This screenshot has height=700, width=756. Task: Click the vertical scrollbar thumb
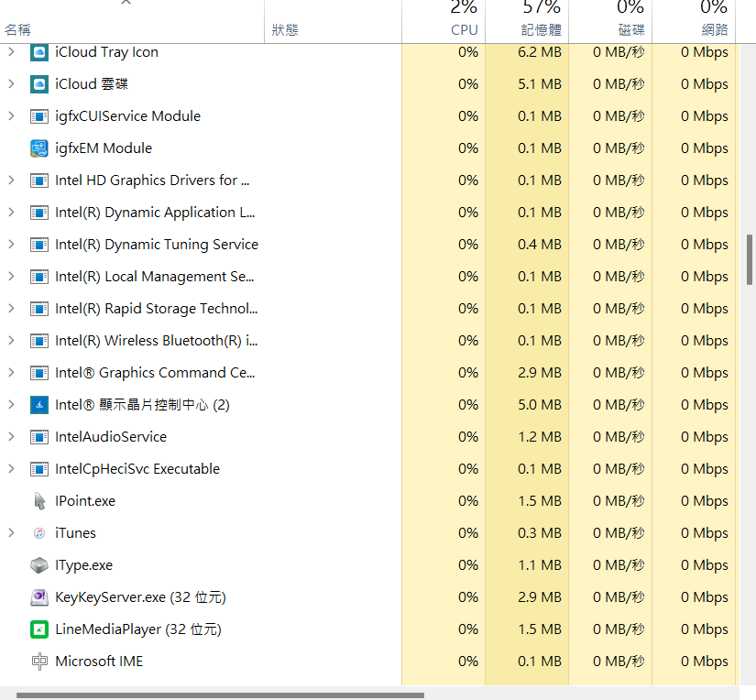(750, 260)
